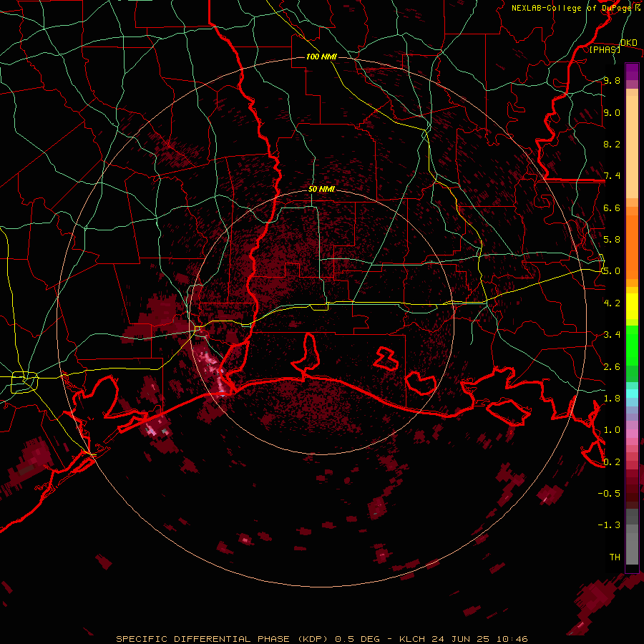Click the DKD product label
This screenshot has width=644, height=644.
pos(629,42)
